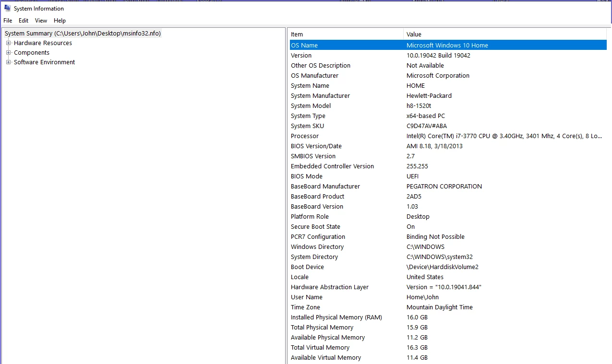Select the System Manufacturer row

[448, 95]
